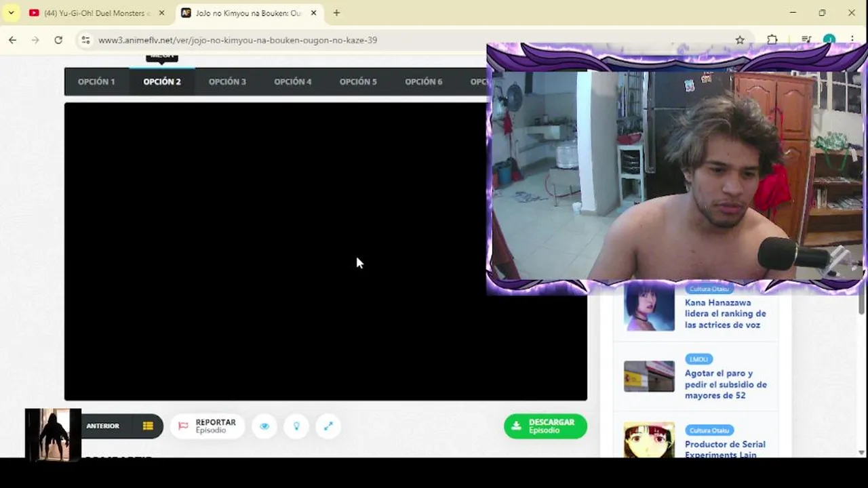
Task: Go to the ANTERIOR episode
Action: click(103, 426)
